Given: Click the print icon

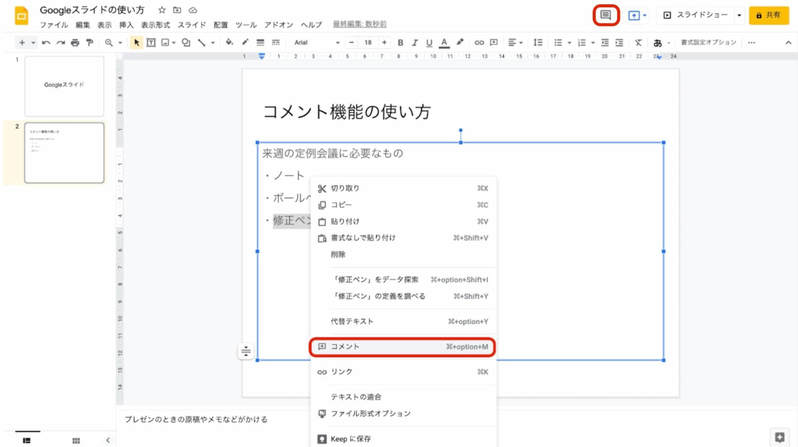Looking at the screenshot, I should [x=75, y=43].
